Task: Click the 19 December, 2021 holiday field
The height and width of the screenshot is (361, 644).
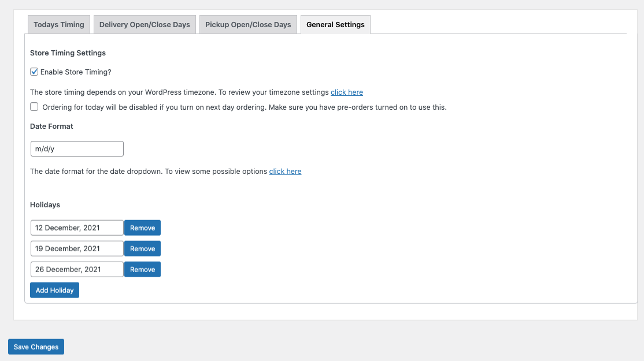Action: point(77,249)
